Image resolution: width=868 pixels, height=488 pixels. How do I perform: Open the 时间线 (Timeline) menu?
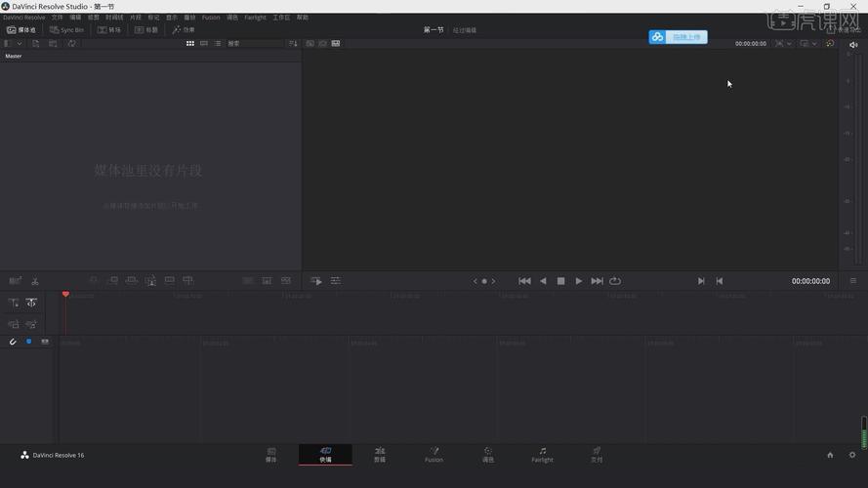[114, 18]
